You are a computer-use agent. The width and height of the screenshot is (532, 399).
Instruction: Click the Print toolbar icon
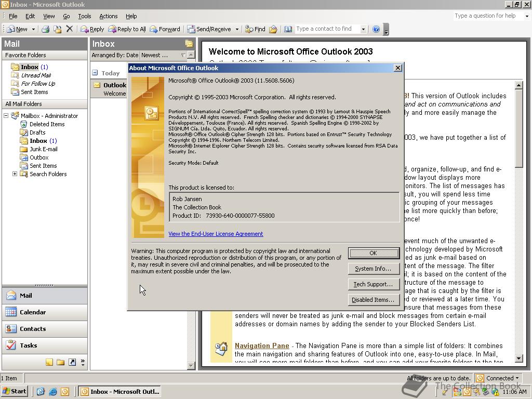point(45,29)
